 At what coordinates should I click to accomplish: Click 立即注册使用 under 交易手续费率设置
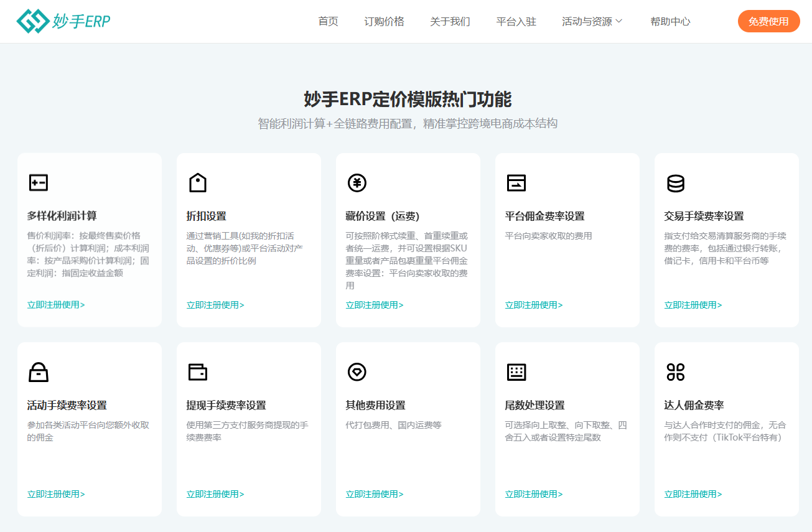[693, 305]
